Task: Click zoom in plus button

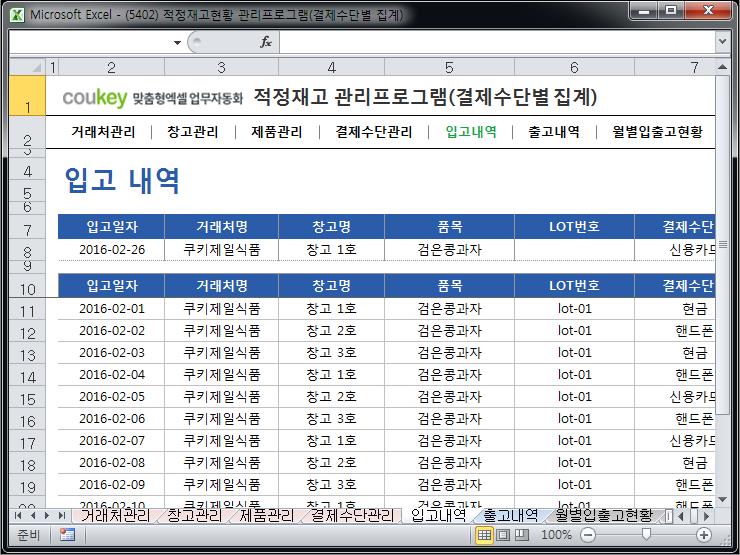Action: pyautogui.click(x=704, y=535)
